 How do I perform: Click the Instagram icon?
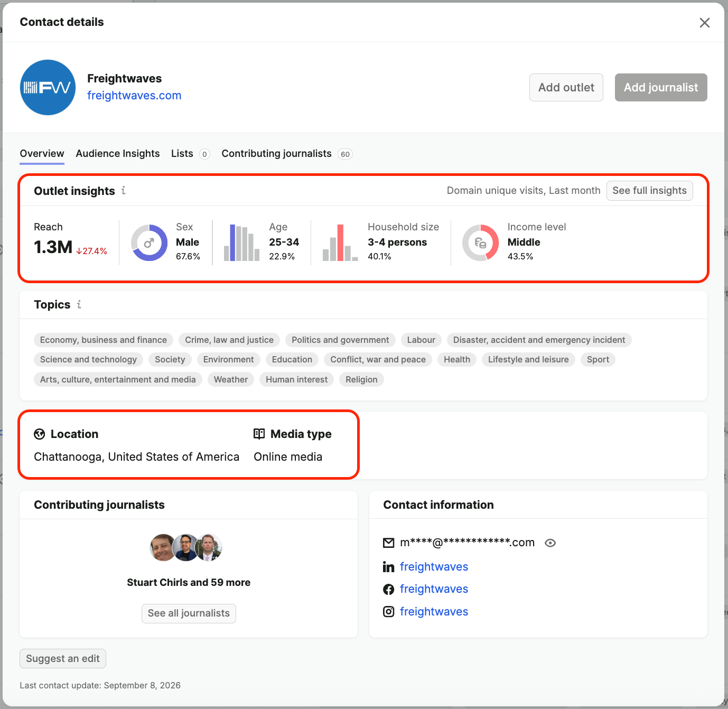tap(388, 612)
